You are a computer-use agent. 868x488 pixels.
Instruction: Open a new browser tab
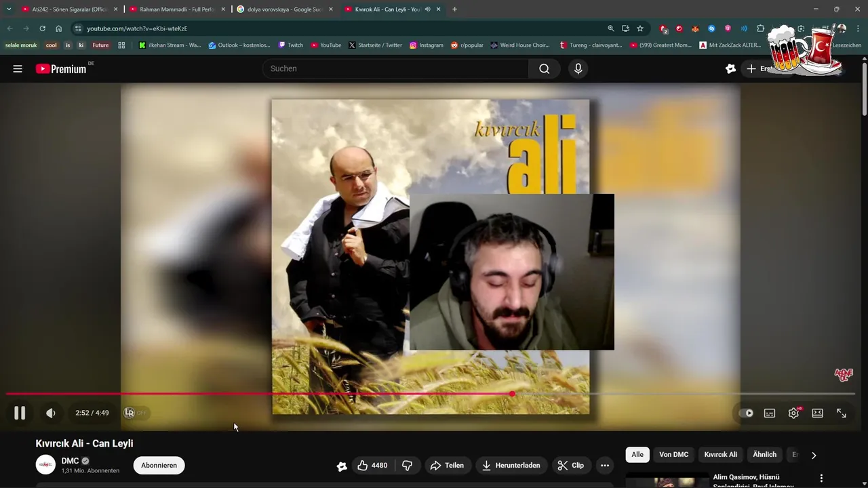tap(454, 9)
